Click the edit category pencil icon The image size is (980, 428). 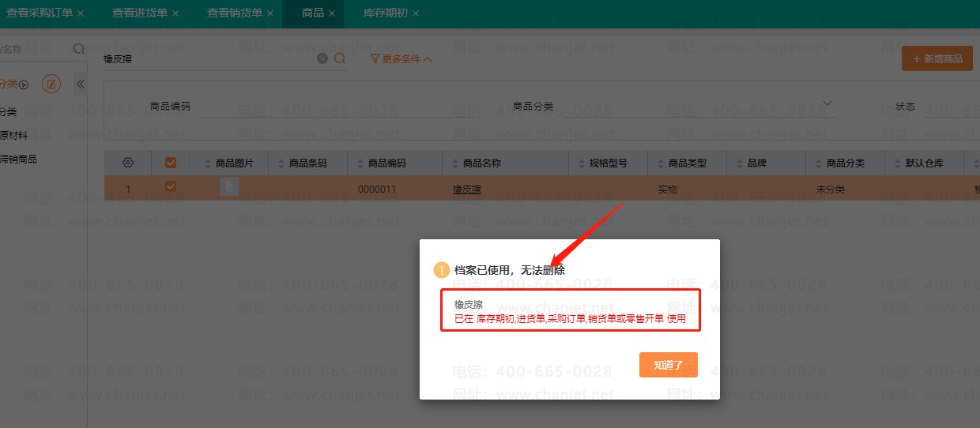(51, 84)
